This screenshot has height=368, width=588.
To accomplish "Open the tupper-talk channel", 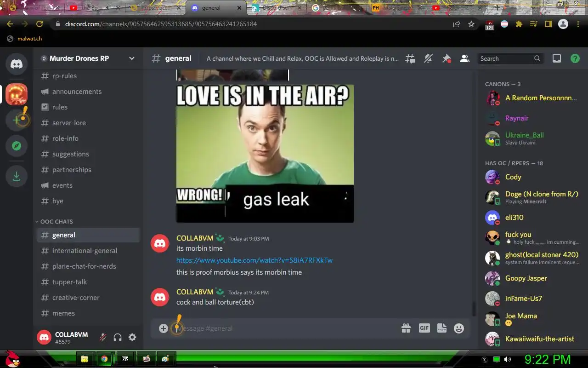I will (x=88, y=282).
